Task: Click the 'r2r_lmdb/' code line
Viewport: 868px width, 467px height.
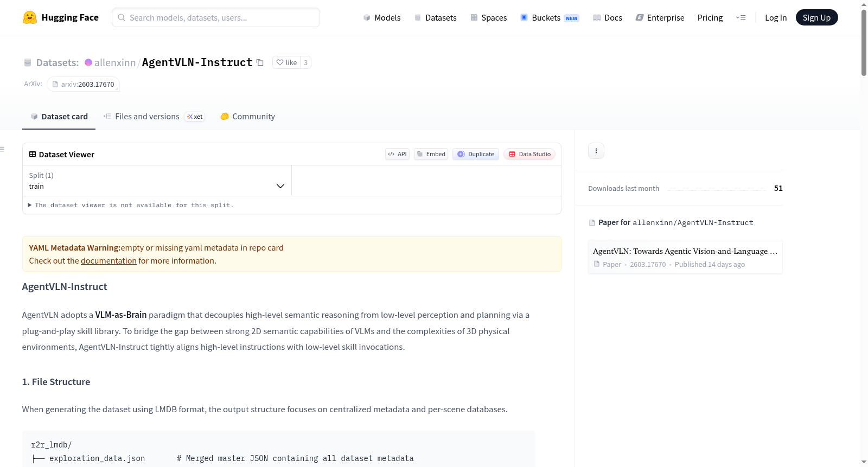Action: [x=52, y=445]
